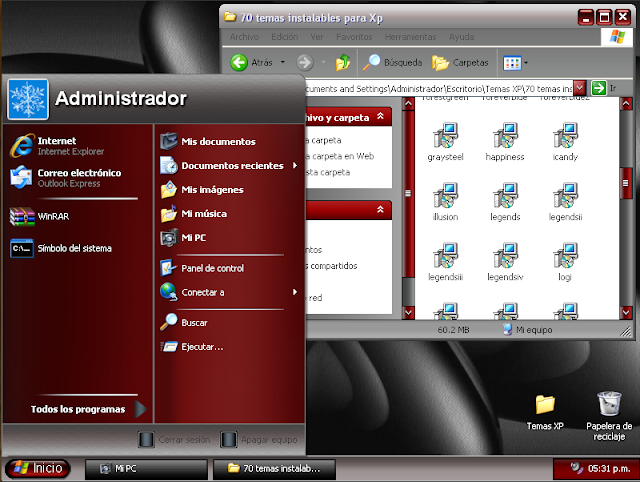Image resolution: width=640 pixels, height=482 pixels.
Task: Click the task pane scroll up arrow
Action: point(408,104)
